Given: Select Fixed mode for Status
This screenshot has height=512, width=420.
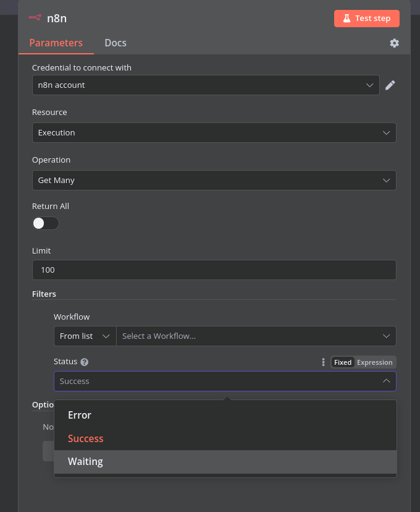Looking at the screenshot, I should click(x=343, y=362).
